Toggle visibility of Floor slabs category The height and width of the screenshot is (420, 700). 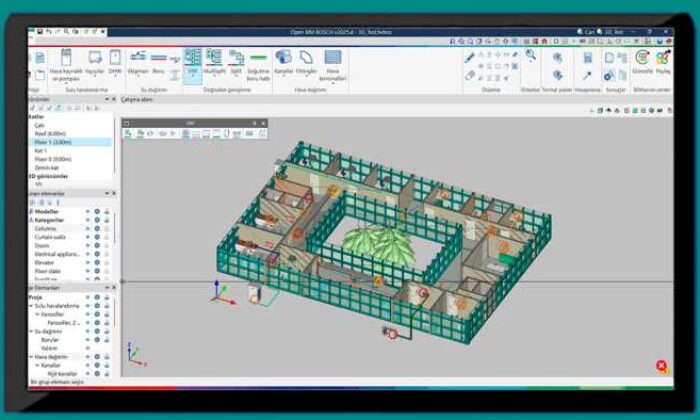click(x=88, y=271)
